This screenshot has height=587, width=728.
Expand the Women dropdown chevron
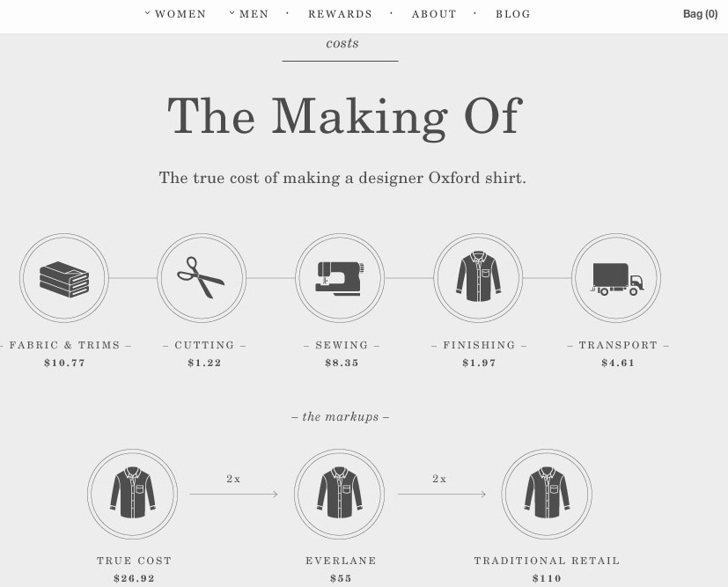point(148,13)
